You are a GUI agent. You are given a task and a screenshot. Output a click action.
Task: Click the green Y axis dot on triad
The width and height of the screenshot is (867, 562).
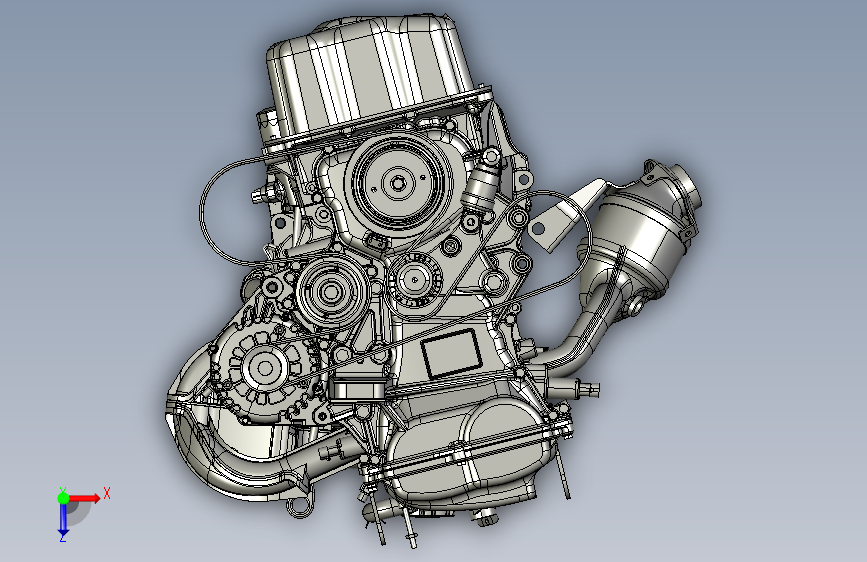(63, 498)
